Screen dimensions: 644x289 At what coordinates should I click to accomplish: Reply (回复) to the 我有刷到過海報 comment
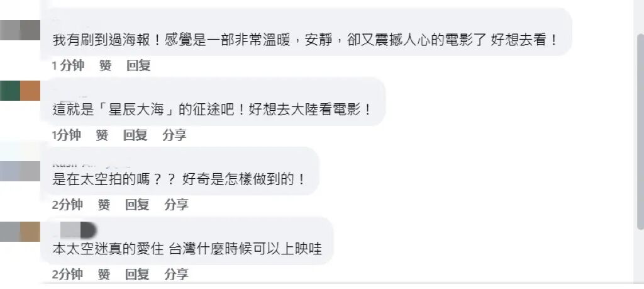138,65
